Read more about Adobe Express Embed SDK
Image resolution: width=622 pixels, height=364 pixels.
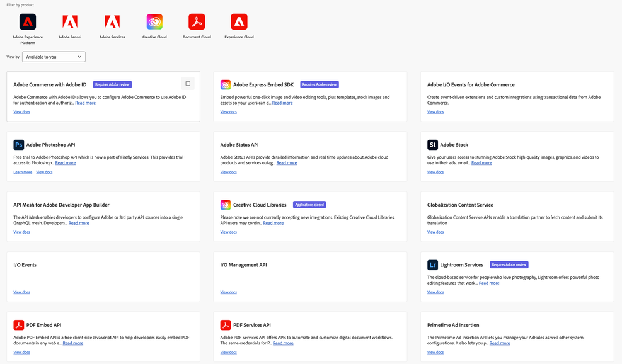[x=282, y=103]
